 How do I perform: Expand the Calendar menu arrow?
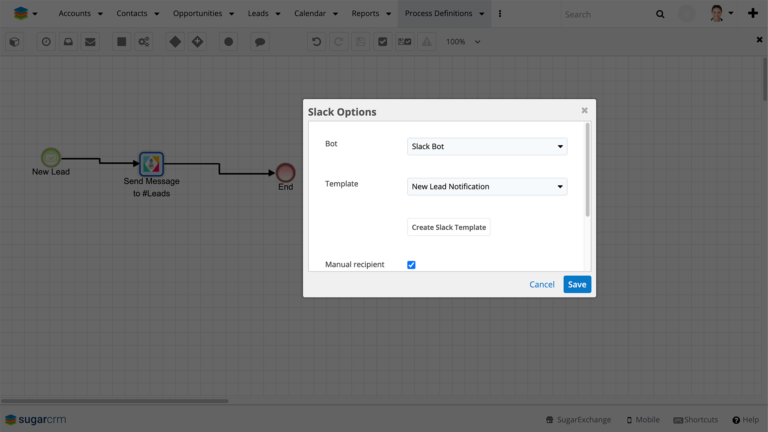coord(335,14)
